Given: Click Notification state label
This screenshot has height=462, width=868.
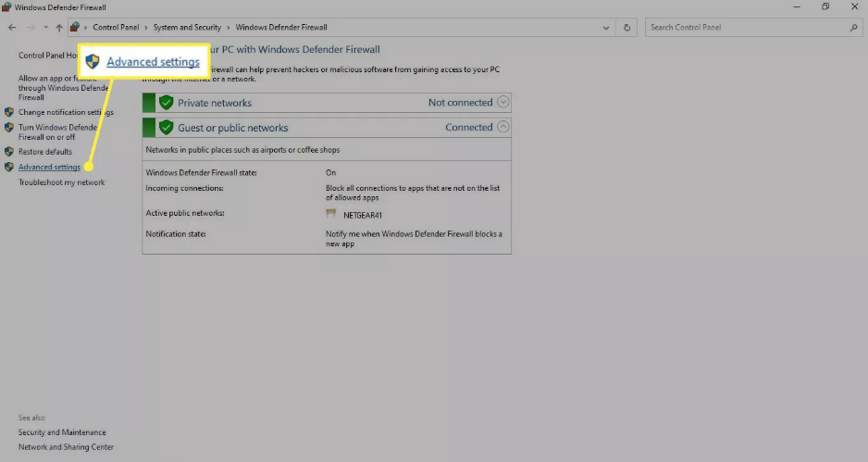Looking at the screenshot, I should coord(176,233).
